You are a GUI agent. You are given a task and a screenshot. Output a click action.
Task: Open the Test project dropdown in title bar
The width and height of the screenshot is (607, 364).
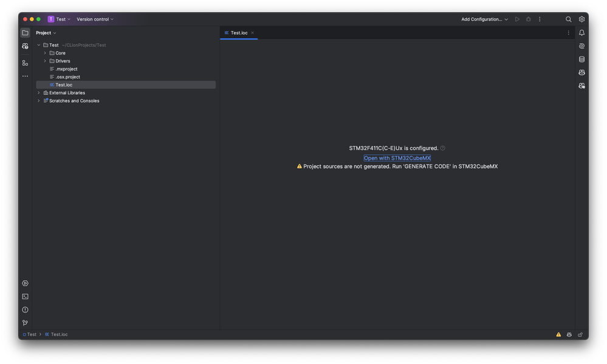coord(63,19)
